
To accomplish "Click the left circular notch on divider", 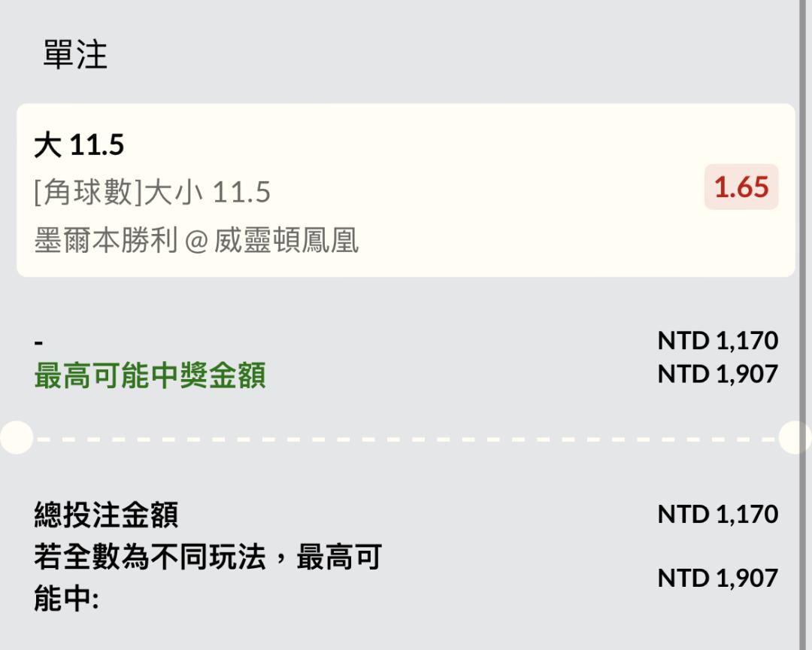I will pos(17,437).
